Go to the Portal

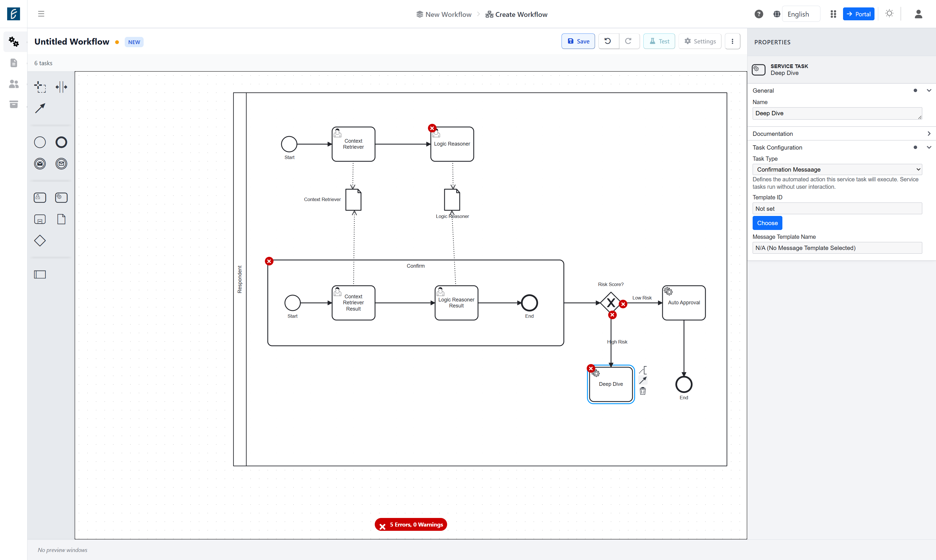pos(858,14)
